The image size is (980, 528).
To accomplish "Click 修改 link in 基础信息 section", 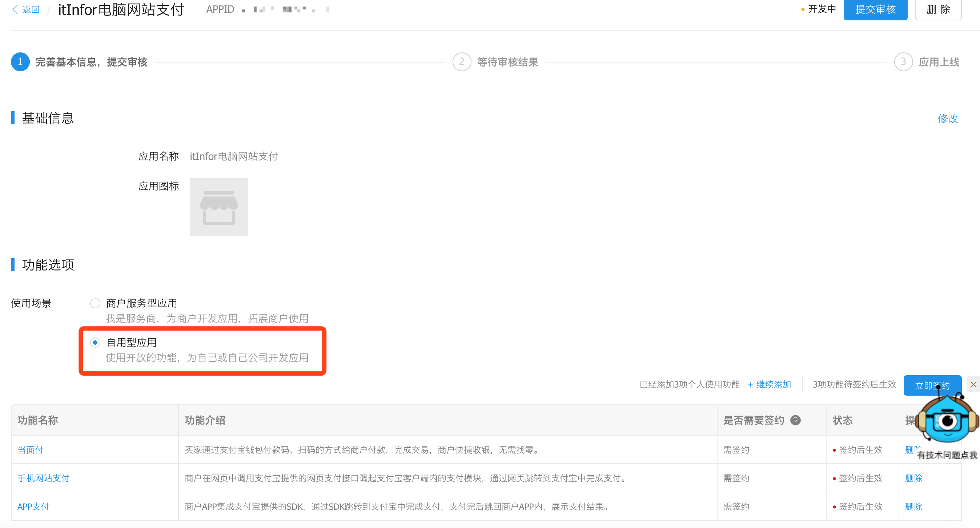I will pos(947,119).
